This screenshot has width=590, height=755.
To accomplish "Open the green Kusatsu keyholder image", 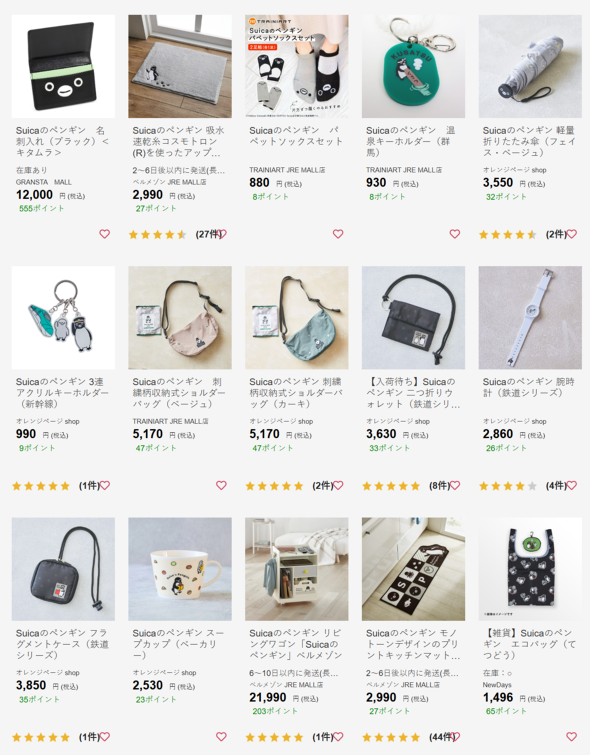I will coord(413,66).
